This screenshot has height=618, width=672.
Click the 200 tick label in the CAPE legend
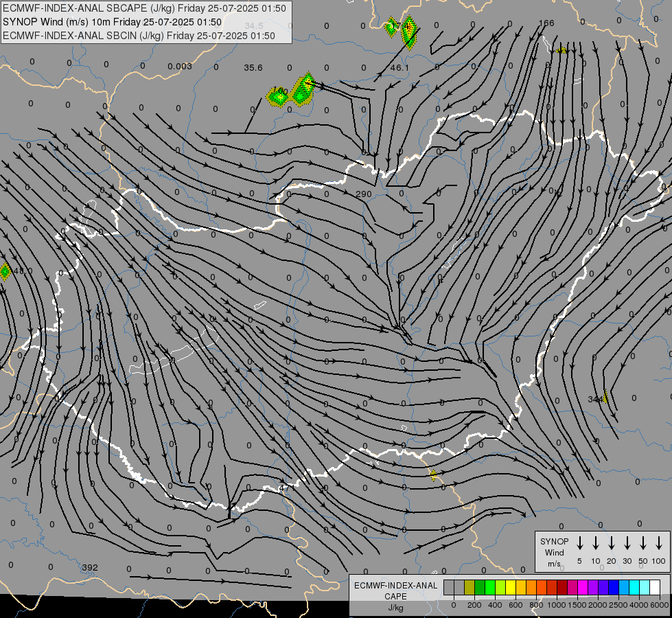(474, 605)
